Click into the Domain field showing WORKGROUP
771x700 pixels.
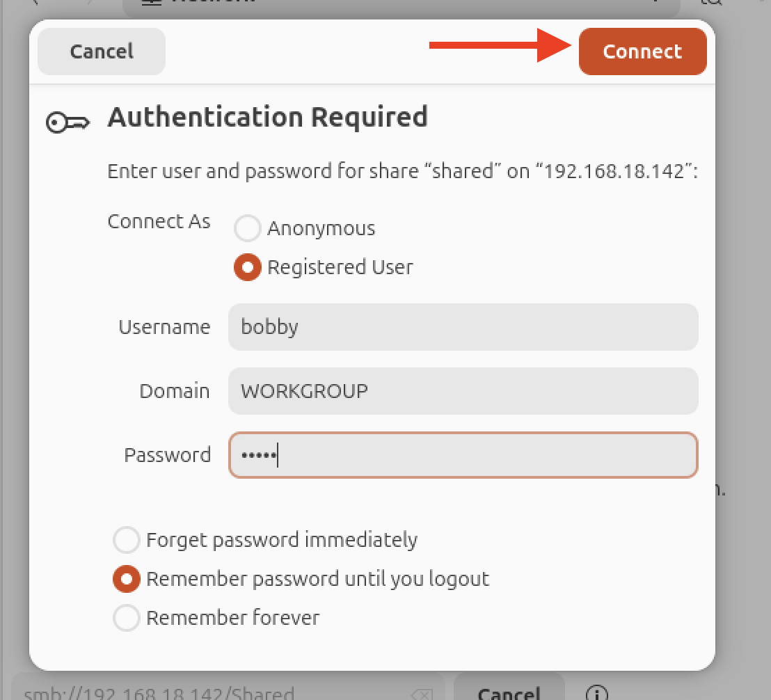tap(463, 391)
